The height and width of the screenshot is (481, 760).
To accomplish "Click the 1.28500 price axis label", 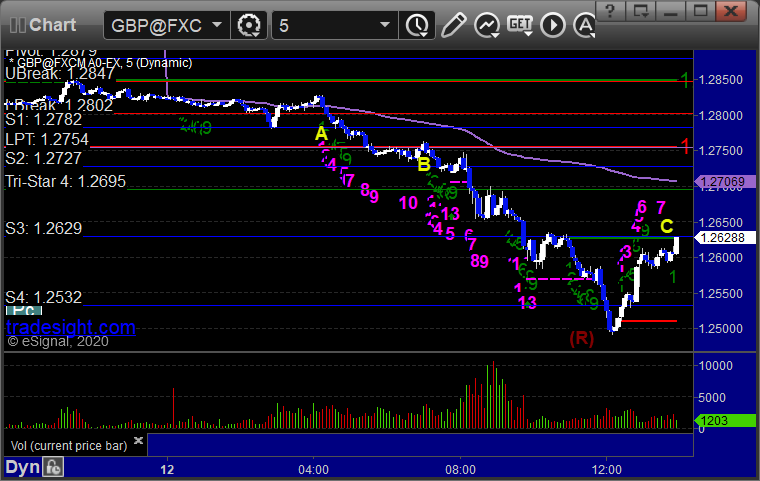I will 721,80.
